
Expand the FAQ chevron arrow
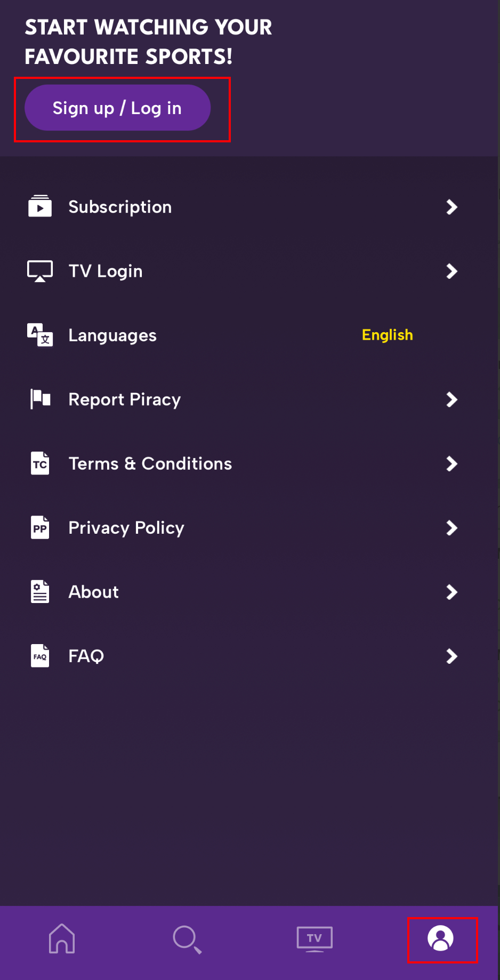452,656
